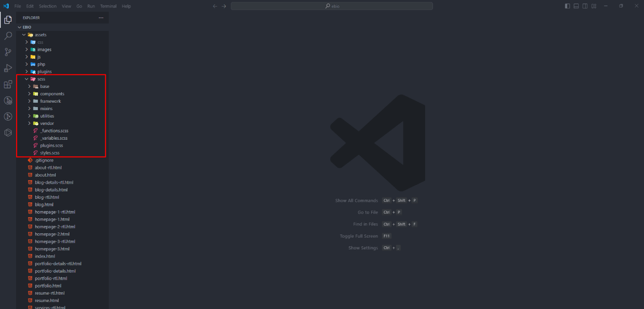
Task: Open the file "resume.html"
Action: [47, 301]
